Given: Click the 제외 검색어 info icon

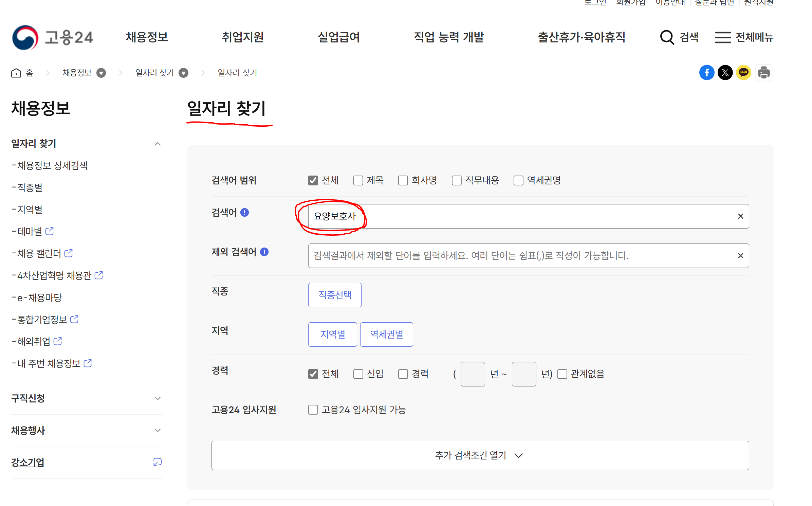Looking at the screenshot, I should tap(264, 252).
